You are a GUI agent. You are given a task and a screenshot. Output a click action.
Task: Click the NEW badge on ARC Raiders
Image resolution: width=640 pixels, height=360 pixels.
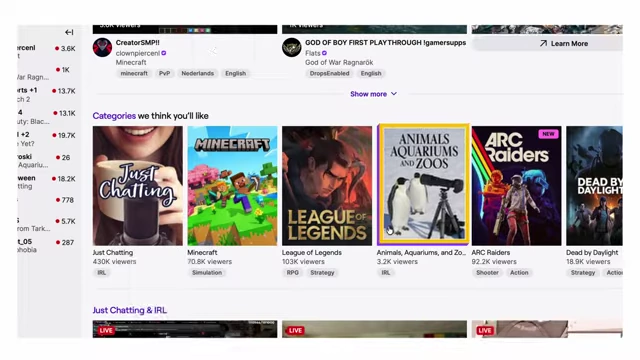(x=548, y=134)
